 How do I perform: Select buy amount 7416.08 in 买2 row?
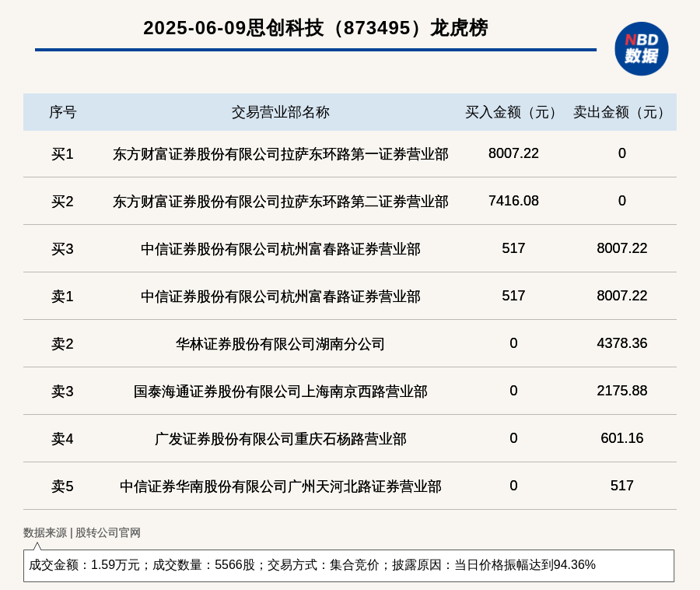(x=513, y=201)
